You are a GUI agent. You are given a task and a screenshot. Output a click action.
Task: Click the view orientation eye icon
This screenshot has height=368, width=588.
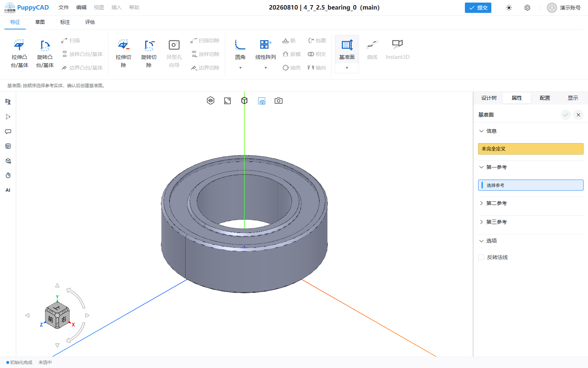click(211, 101)
